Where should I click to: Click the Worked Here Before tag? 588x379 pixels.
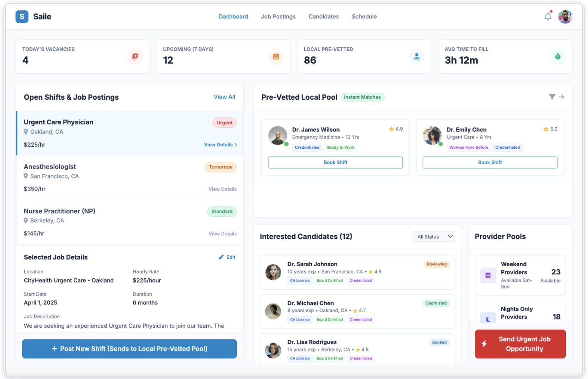[x=469, y=147]
